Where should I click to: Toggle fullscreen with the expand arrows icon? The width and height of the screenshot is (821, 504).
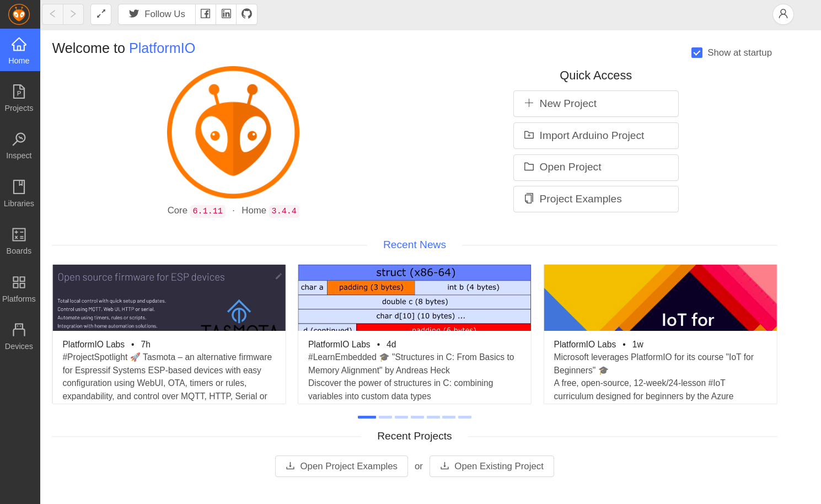coord(101,14)
